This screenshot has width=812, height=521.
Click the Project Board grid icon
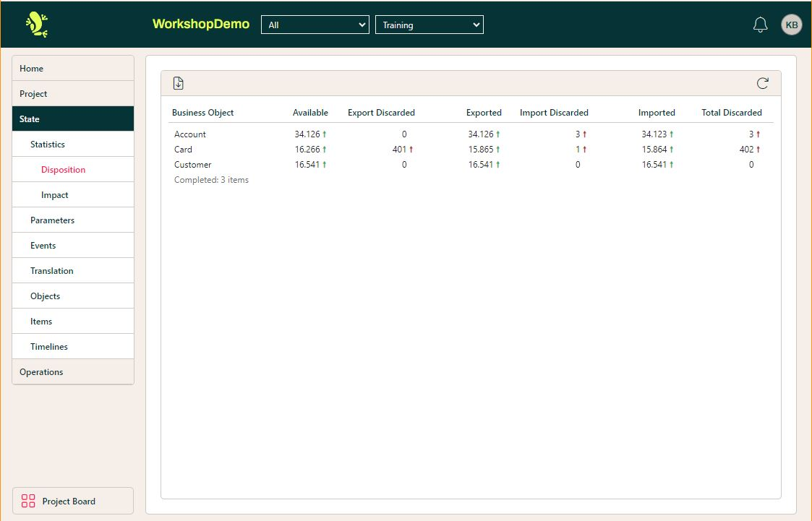pyautogui.click(x=28, y=501)
